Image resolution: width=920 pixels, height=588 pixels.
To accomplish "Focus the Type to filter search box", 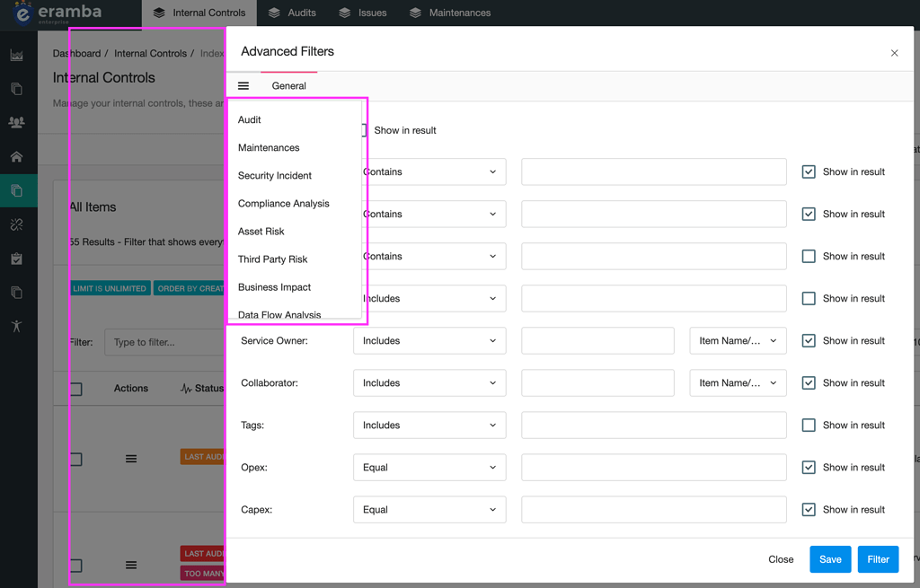I will (165, 342).
